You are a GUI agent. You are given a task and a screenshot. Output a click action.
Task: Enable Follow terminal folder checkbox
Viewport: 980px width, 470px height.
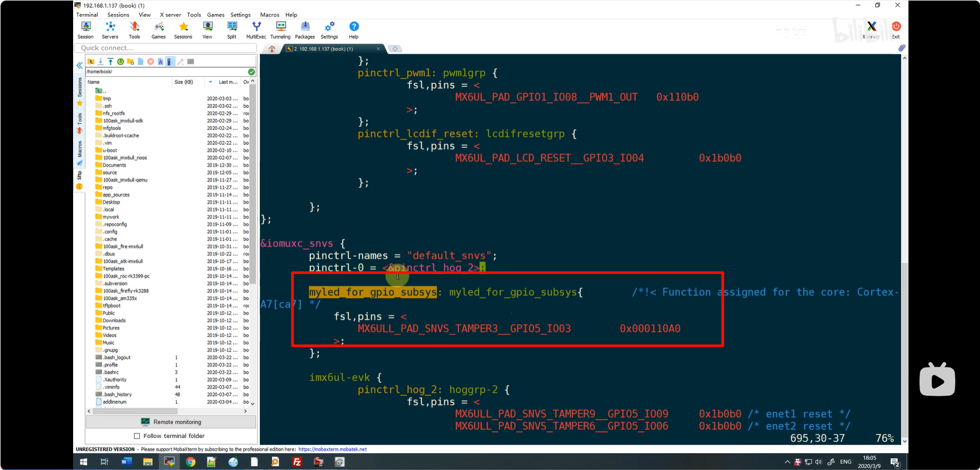[137, 436]
